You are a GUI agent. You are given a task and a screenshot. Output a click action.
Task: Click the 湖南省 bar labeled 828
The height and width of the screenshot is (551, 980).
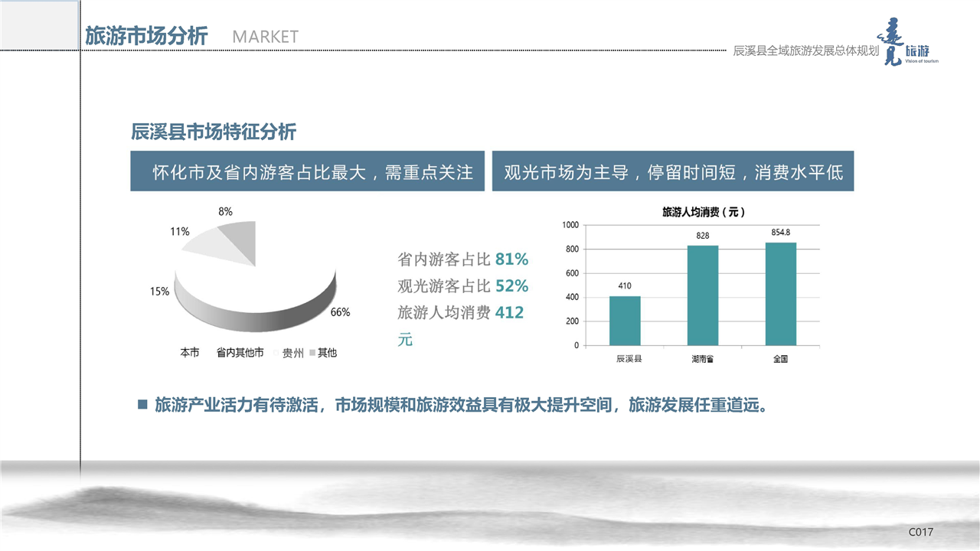pyautogui.click(x=702, y=295)
